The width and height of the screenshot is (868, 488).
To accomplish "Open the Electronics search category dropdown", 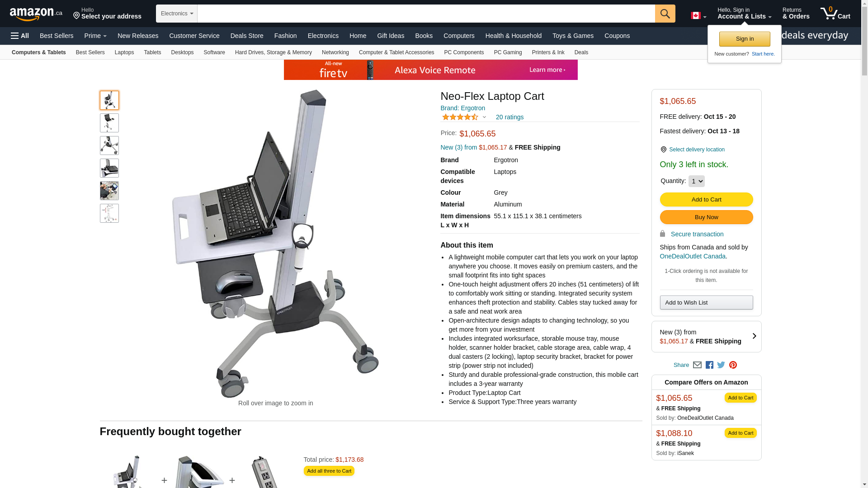I will 177,14.
